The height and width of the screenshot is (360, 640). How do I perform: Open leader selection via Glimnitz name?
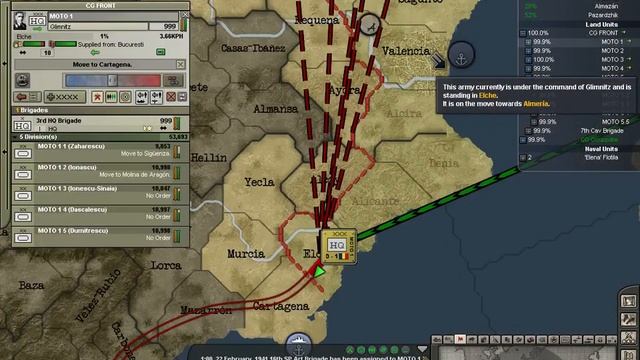pyautogui.click(x=98, y=27)
